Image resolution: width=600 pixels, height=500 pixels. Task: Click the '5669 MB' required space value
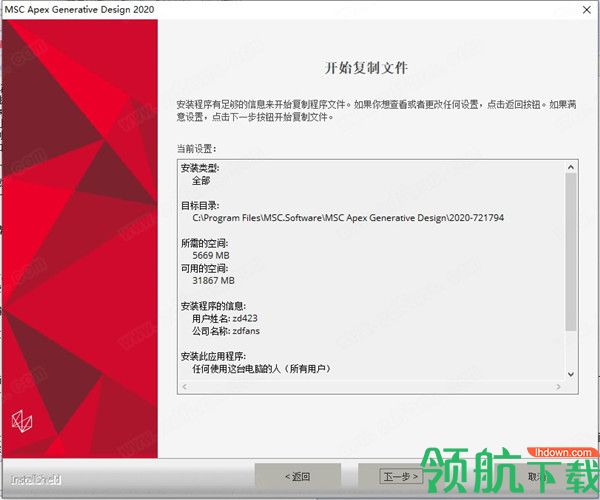point(211,255)
